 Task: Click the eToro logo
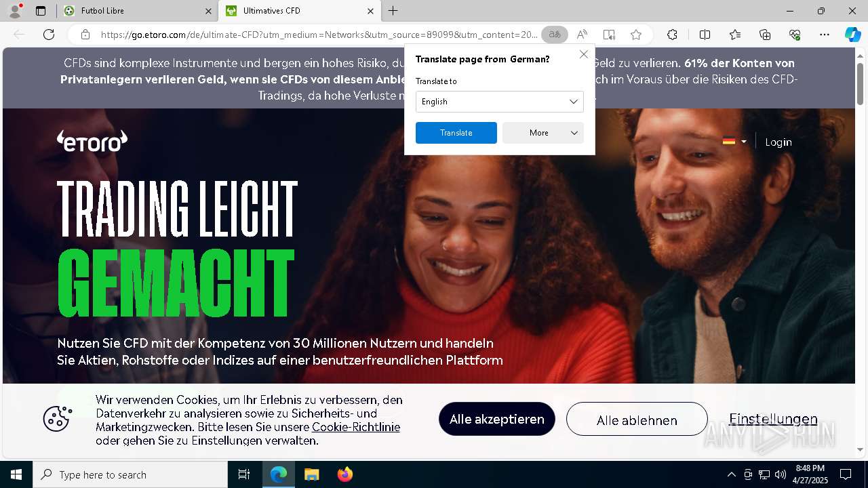pyautogui.click(x=92, y=141)
